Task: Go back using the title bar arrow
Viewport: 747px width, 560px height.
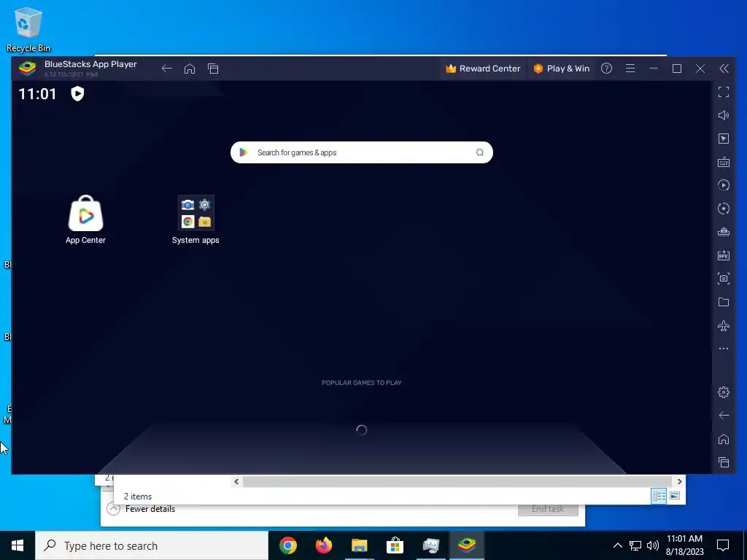Action: pos(166,69)
